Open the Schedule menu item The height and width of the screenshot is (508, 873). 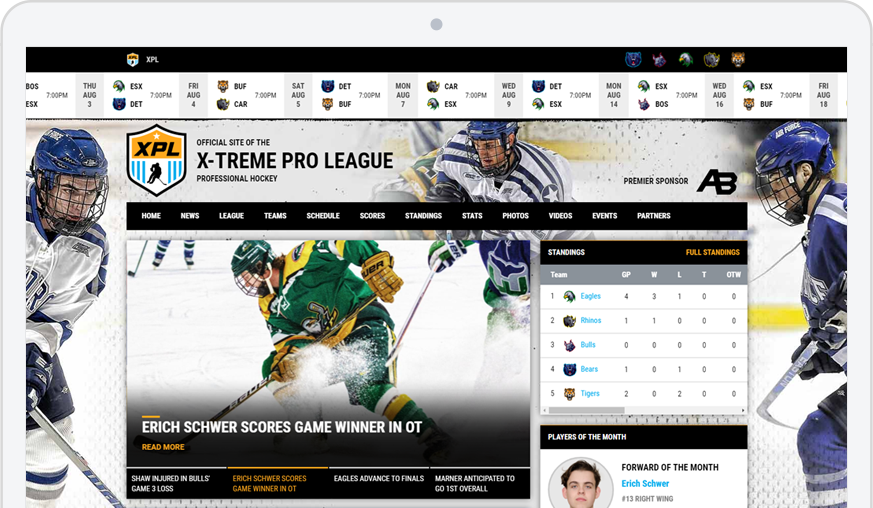323,216
